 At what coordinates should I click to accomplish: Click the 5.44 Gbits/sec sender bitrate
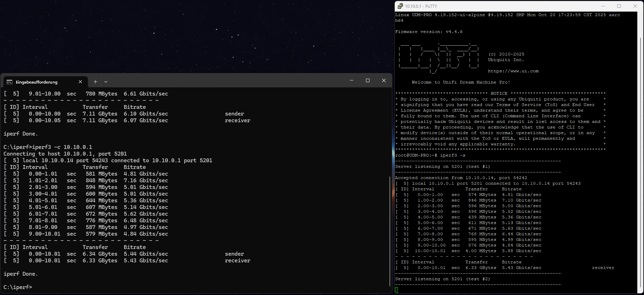146,254
